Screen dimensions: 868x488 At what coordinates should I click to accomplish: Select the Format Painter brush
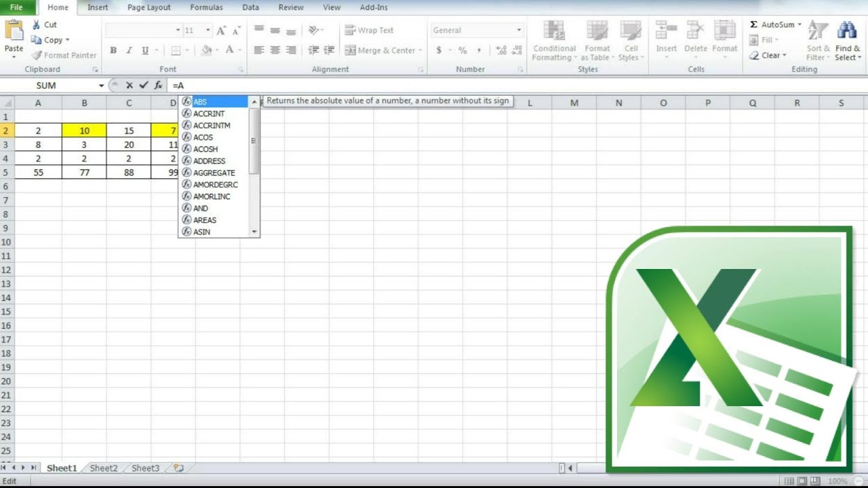tap(37, 56)
